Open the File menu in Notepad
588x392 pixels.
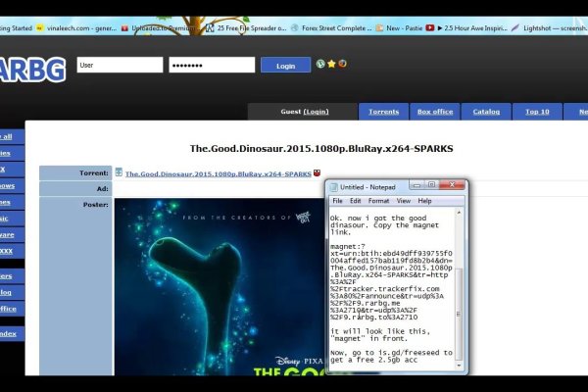[x=337, y=201]
